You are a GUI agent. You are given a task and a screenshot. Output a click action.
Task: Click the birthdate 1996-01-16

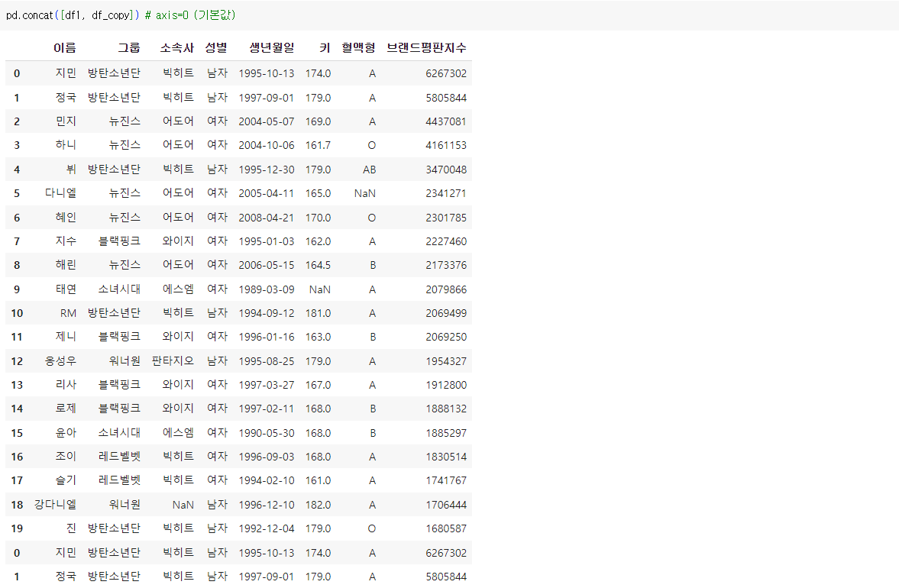click(x=266, y=337)
